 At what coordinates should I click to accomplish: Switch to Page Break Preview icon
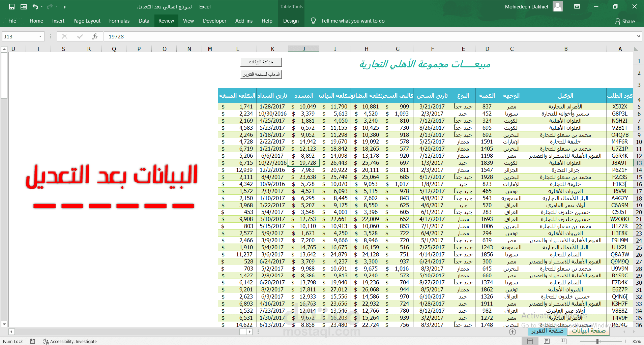[x=563, y=341]
